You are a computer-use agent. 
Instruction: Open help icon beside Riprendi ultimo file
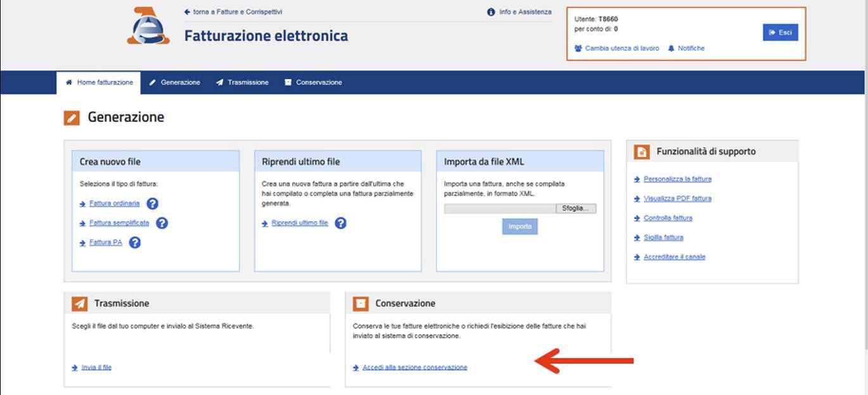[339, 223]
